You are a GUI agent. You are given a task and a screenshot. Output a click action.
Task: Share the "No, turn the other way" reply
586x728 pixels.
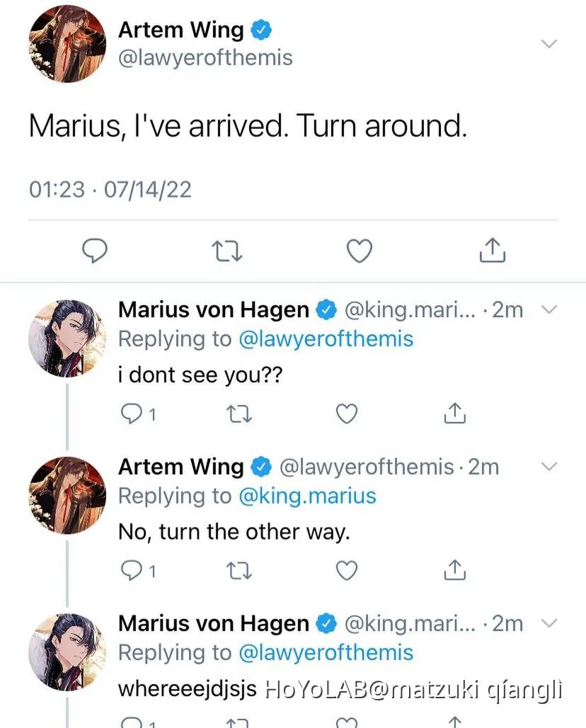[x=455, y=569]
